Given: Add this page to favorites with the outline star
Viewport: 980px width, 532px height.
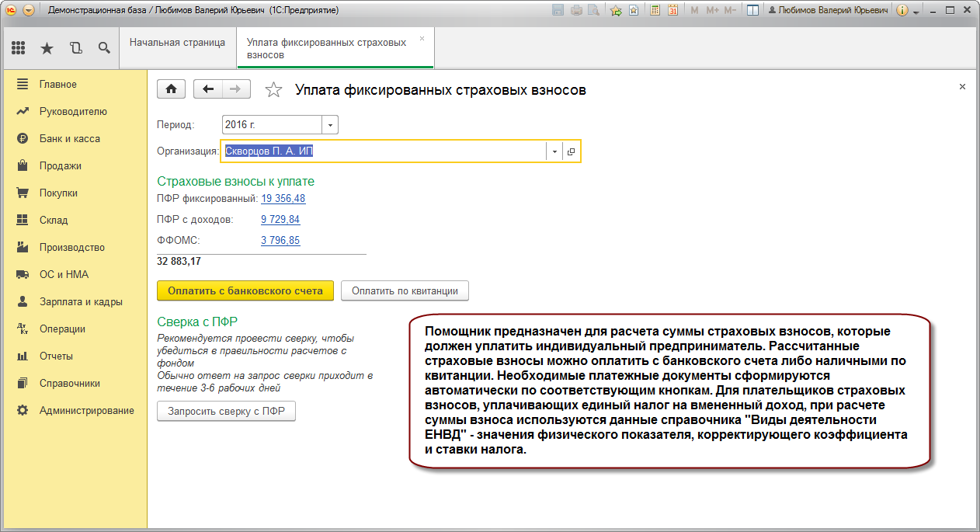Looking at the screenshot, I should [x=273, y=90].
